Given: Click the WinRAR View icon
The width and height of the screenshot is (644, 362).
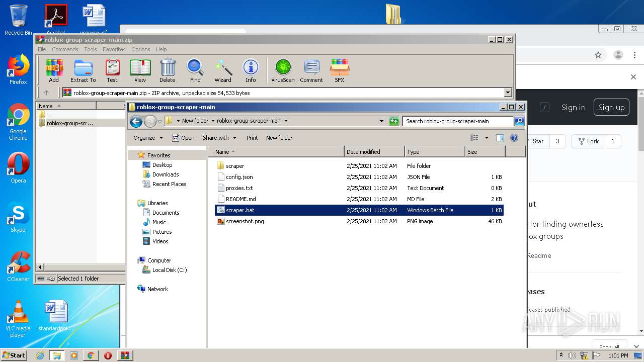Looking at the screenshot, I should (140, 71).
